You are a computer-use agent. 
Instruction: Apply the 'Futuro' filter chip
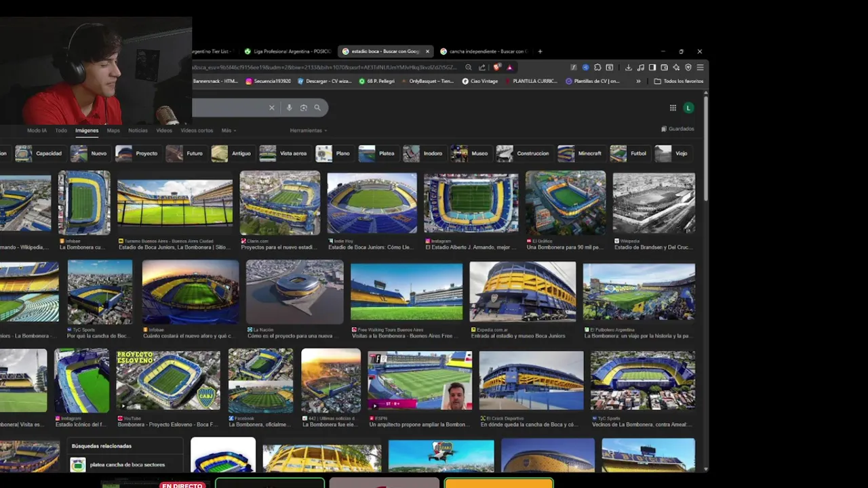[x=185, y=154]
